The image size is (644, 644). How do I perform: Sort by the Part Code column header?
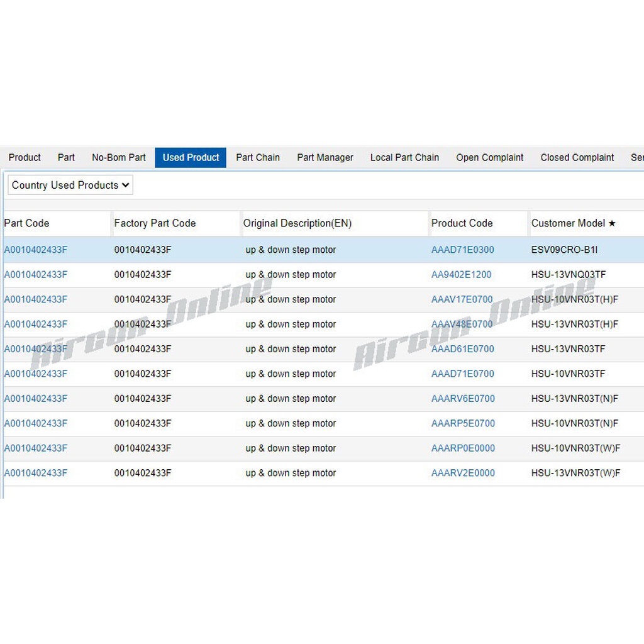click(x=26, y=223)
